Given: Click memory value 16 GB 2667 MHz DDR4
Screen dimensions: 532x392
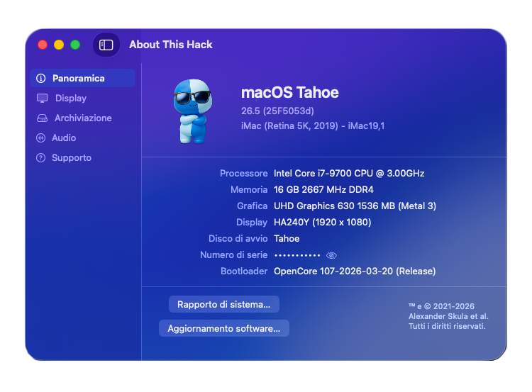Looking at the screenshot, I should (x=323, y=189).
